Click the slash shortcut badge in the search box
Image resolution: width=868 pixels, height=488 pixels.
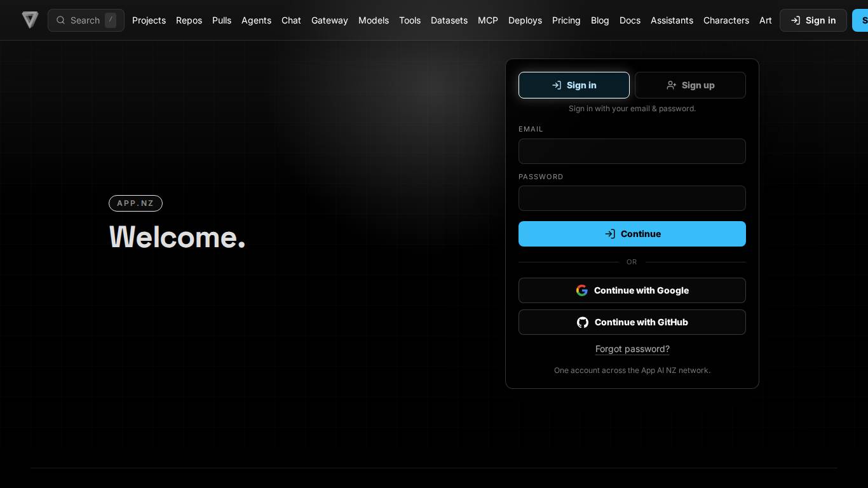111,20
